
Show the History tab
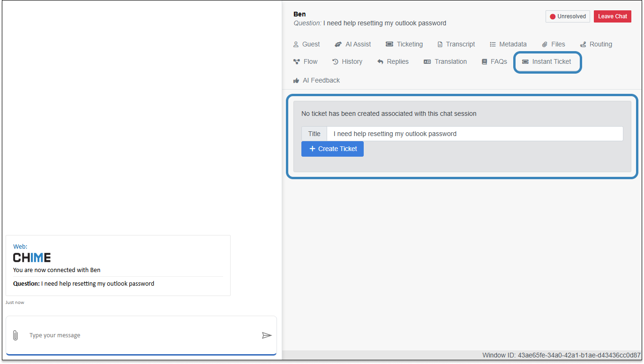coord(347,61)
